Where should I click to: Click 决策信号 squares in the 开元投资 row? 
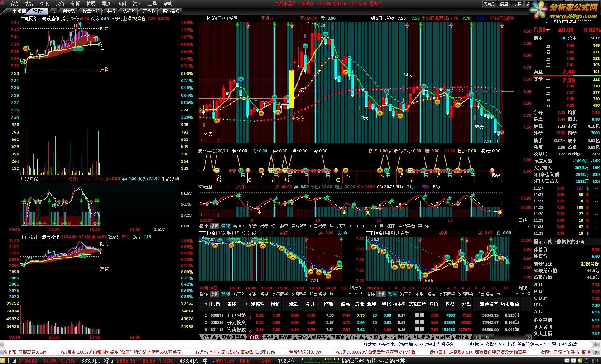[x=419, y=322]
